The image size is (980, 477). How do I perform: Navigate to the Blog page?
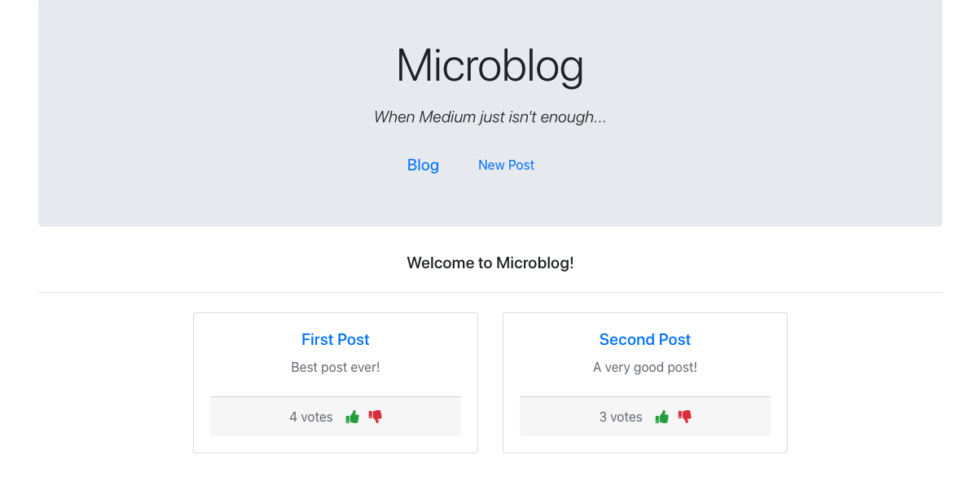tap(423, 165)
